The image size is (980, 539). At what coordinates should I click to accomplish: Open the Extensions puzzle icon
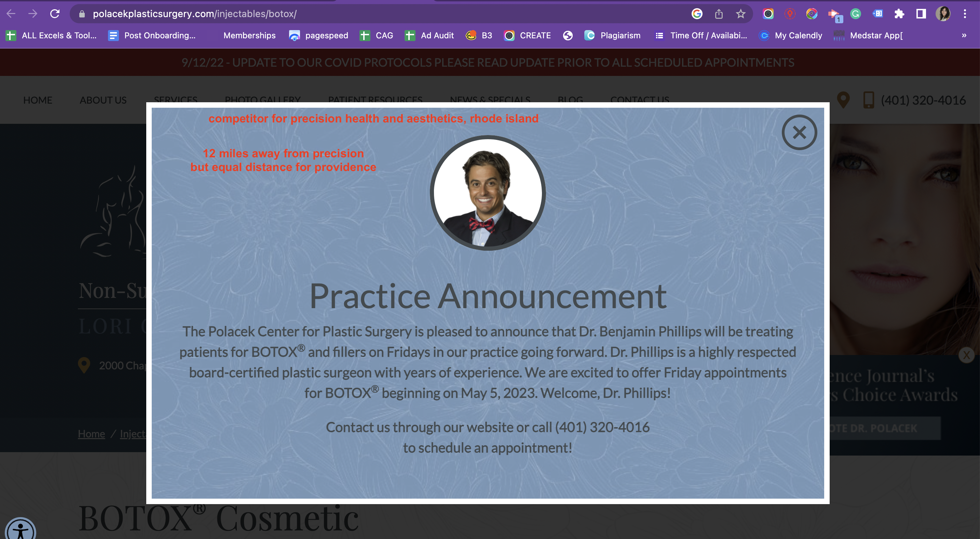coord(899,14)
